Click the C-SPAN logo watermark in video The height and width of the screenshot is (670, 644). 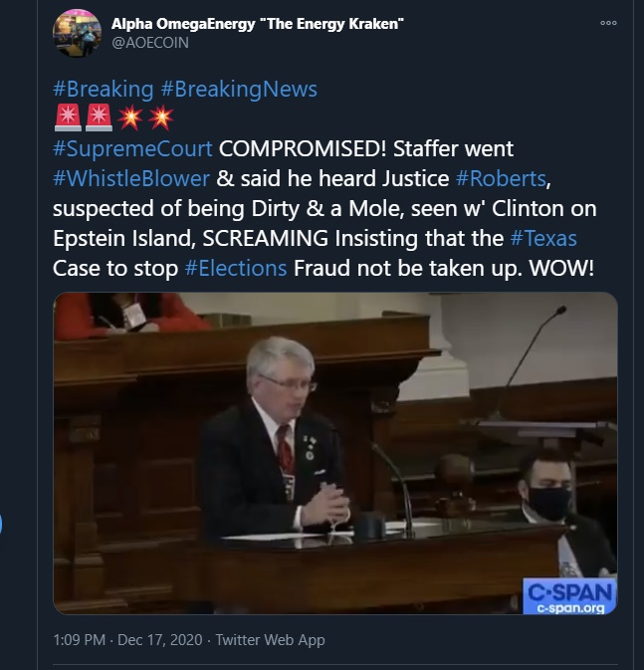point(569,596)
